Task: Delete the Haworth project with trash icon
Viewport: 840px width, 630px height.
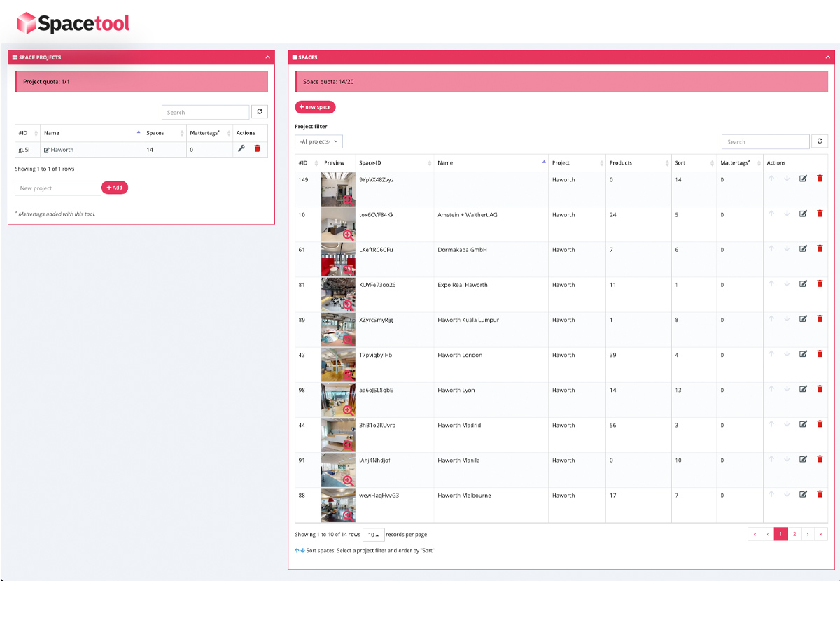Action: [x=257, y=148]
